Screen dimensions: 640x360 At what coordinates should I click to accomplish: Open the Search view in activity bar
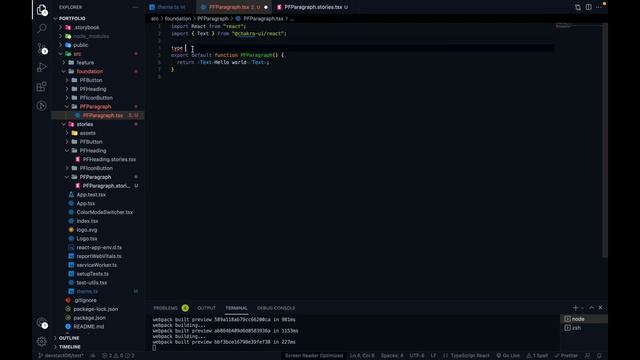pos(42,29)
